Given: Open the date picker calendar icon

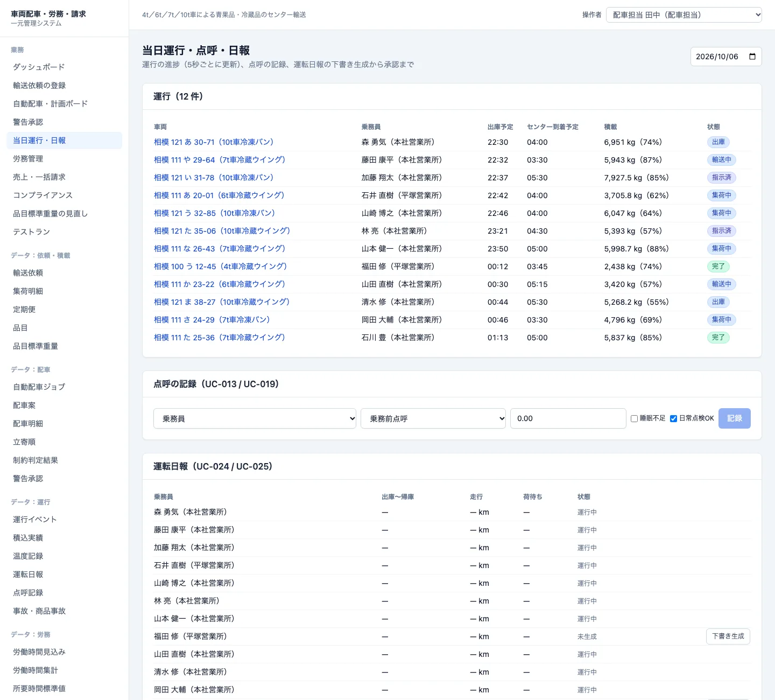Looking at the screenshot, I should click(752, 57).
